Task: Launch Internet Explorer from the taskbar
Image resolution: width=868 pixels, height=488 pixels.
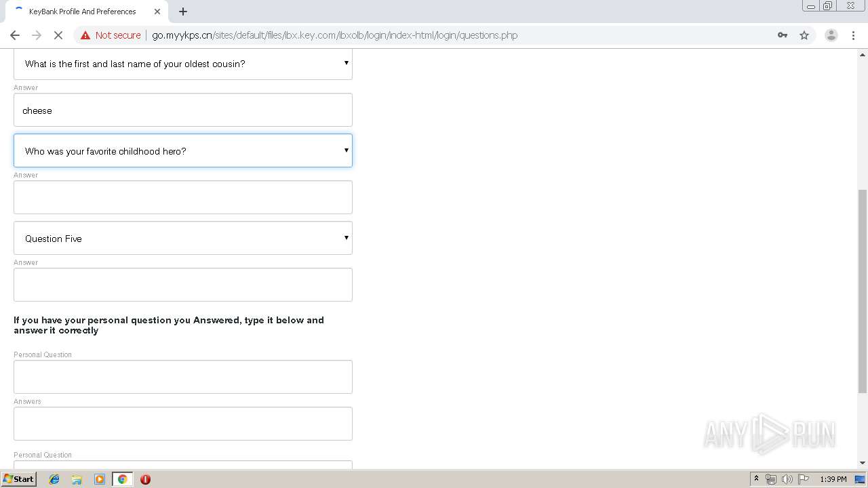Action: (x=54, y=479)
